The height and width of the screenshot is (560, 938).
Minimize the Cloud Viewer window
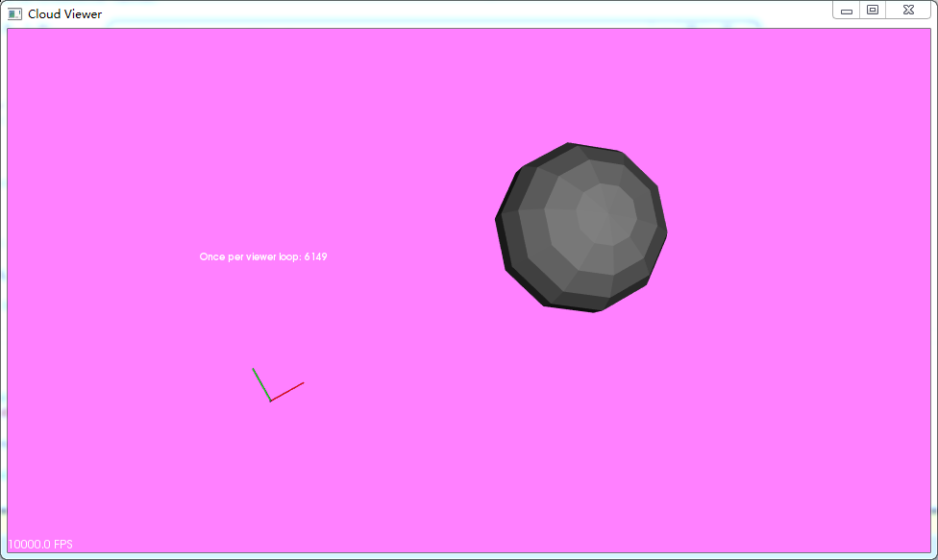point(847,11)
